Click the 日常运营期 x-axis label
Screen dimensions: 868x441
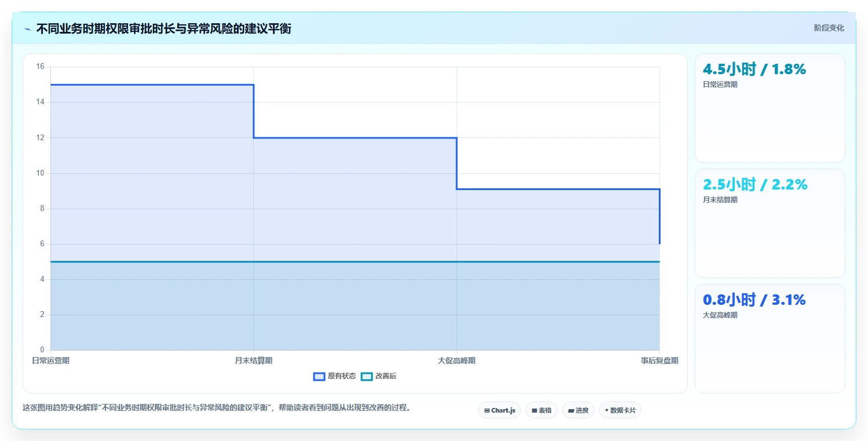click(50, 360)
